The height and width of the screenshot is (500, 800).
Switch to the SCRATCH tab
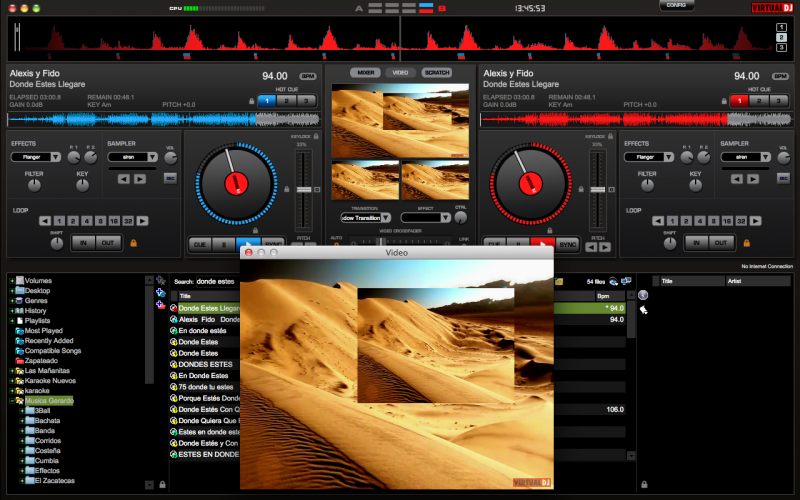(x=437, y=72)
